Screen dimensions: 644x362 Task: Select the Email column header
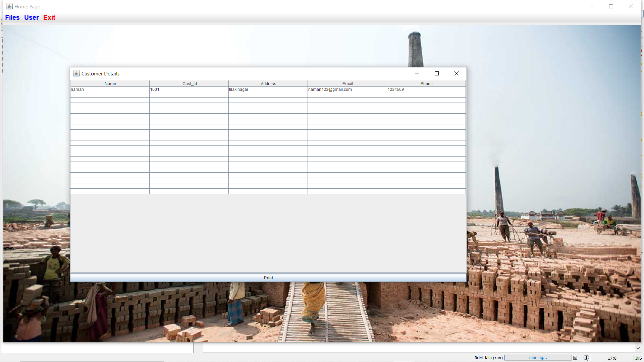[x=347, y=83]
